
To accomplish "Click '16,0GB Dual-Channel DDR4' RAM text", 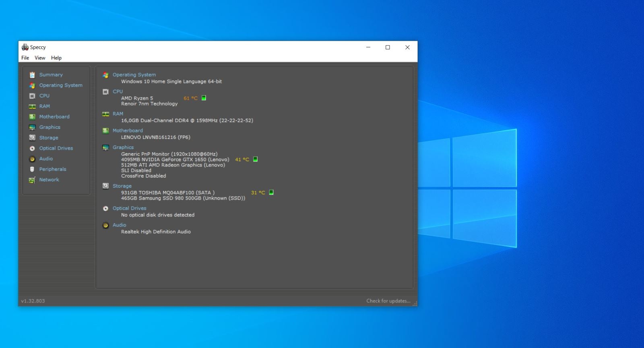I will [187, 120].
